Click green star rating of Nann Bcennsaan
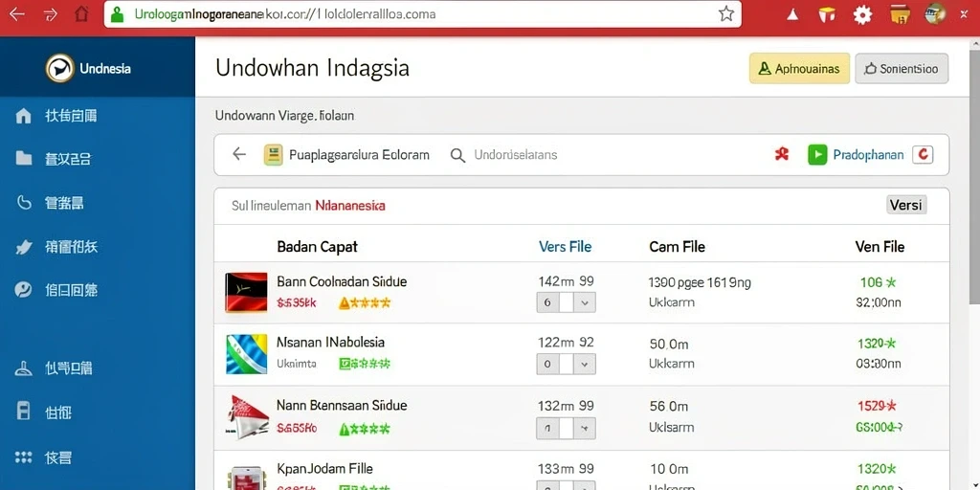 [365, 430]
